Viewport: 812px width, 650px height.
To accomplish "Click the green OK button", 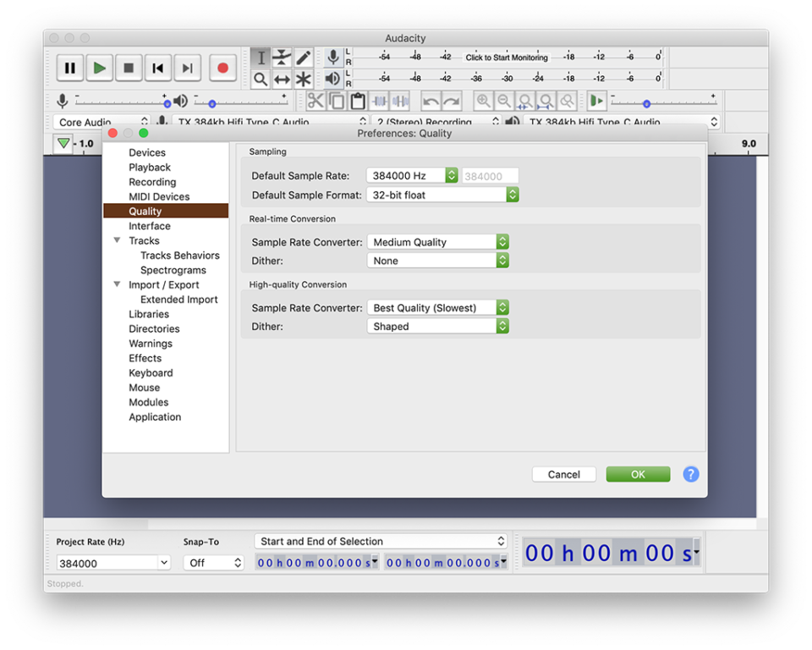I will [638, 474].
